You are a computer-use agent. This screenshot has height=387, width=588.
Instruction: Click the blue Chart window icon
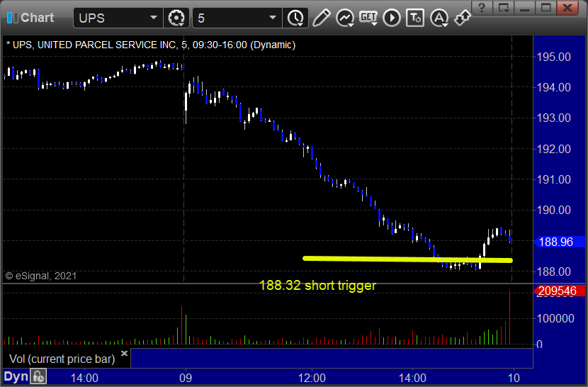12,18
